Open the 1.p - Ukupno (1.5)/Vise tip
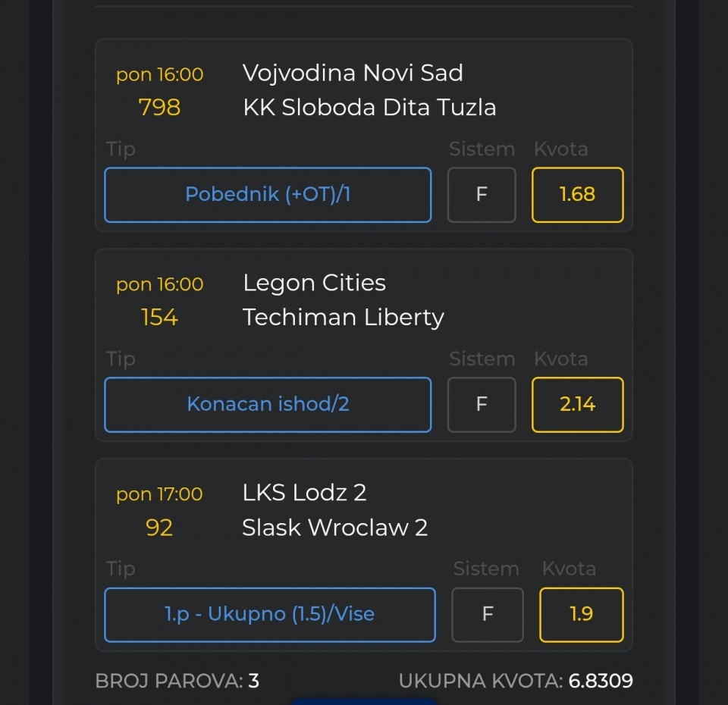This screenshot has height=705, width=728. 270,614
